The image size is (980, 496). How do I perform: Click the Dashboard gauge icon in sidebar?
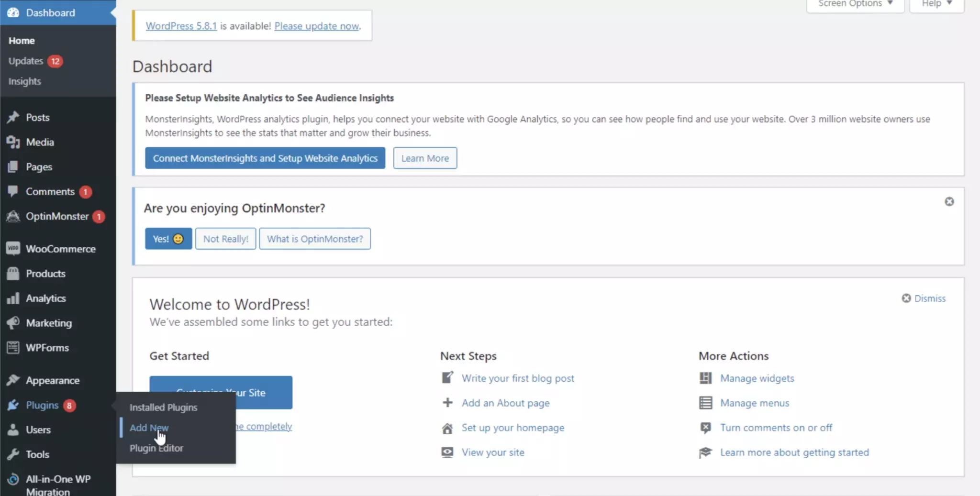[x=13, y=13]
